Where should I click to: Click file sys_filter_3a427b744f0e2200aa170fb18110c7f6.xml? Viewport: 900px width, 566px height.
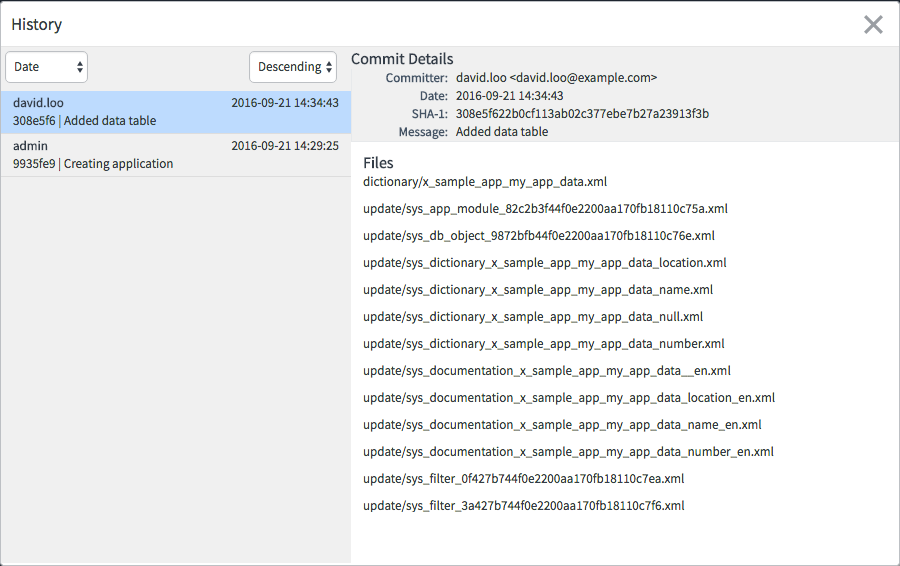pyautogui.click(x=523, y=506)
